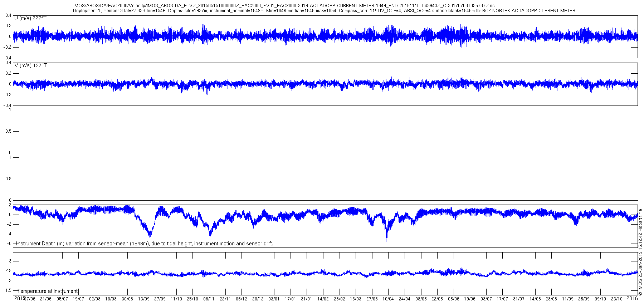Select the 25/09 date tick label
Image resolution: width=644 pixels, height=304 pixels.
pyautogui.click(x=584, y=299)
